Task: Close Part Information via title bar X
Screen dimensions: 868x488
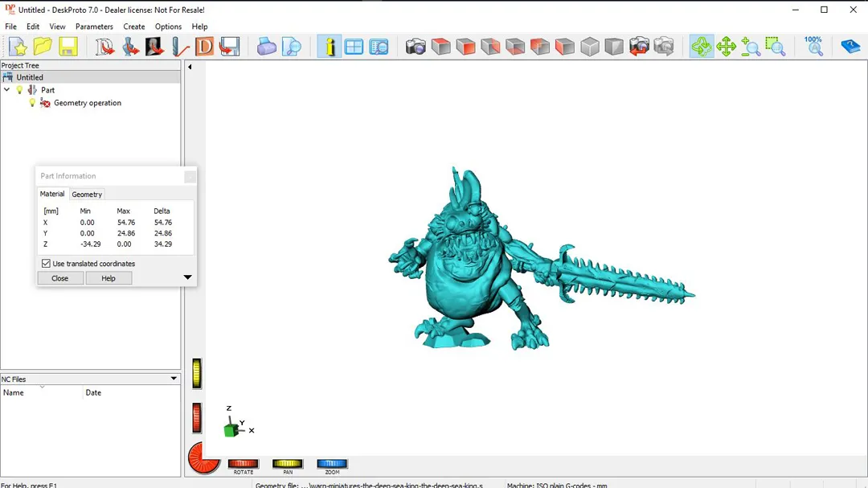Action: 190,176
